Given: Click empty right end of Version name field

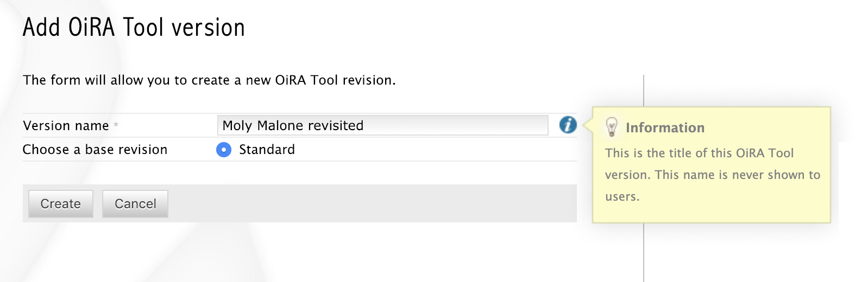Looking at the screenshot, I should pos(489,126).
